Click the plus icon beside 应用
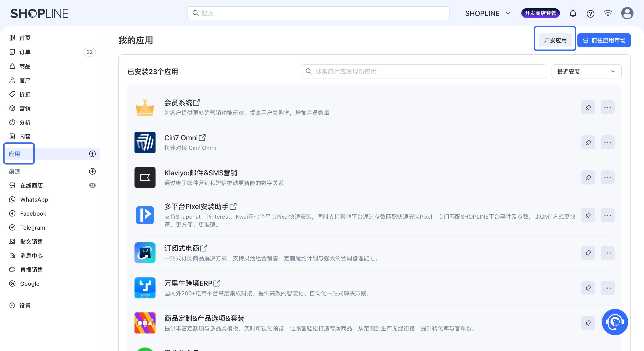This screenshot has width=644, height=351. click(92, 154)
